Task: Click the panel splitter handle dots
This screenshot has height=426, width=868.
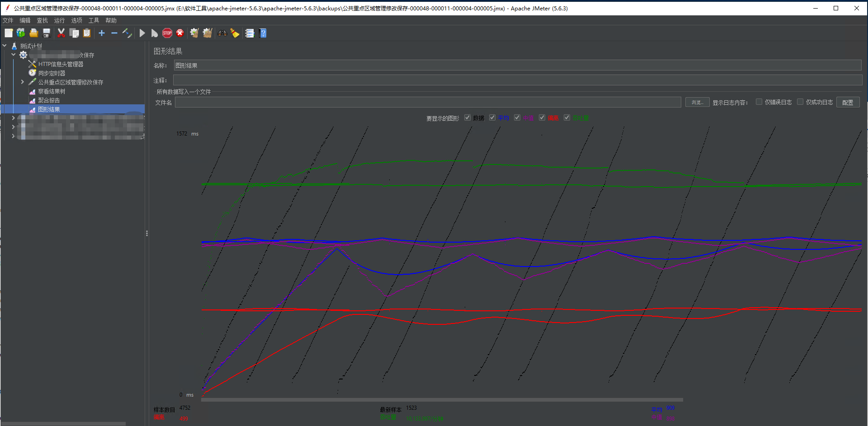Action: 147,233
